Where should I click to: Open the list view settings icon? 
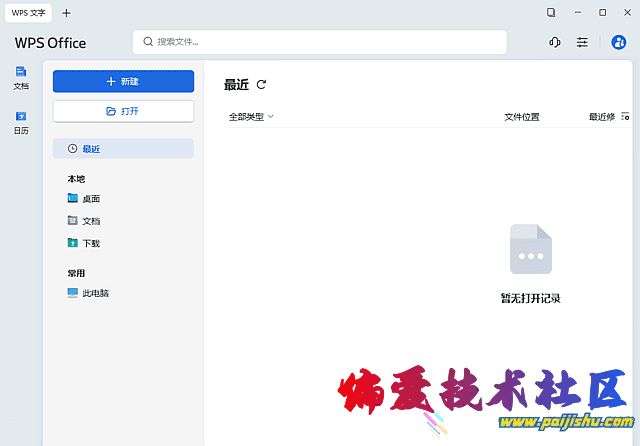coord(625,117)
